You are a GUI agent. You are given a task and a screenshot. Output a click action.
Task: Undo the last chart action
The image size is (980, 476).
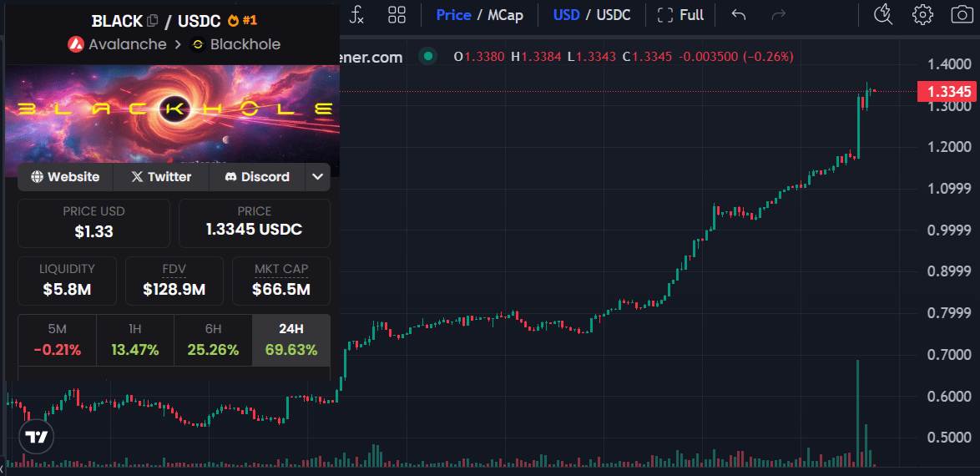point(739,14)
